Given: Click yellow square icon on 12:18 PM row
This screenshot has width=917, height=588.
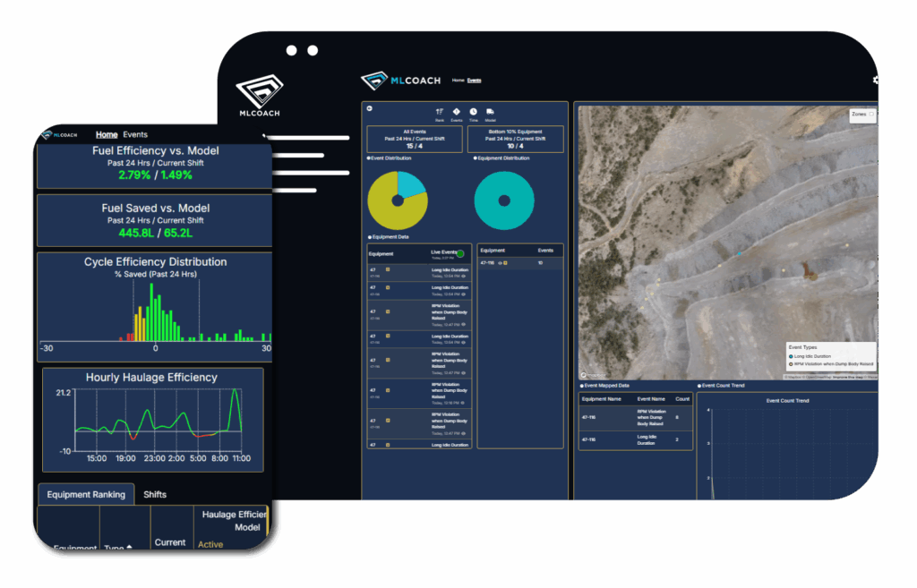Looking at the screenshot, I should (388, 390).
